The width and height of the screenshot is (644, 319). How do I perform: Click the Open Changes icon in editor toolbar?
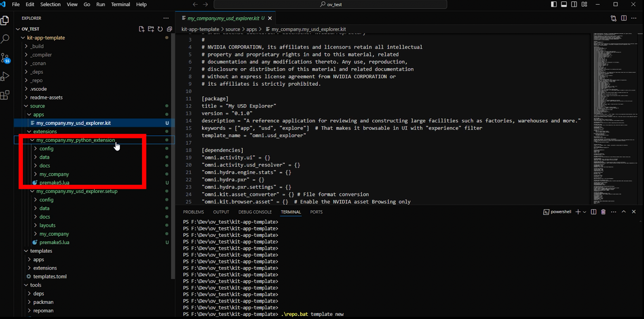click(x=613, y=18)
